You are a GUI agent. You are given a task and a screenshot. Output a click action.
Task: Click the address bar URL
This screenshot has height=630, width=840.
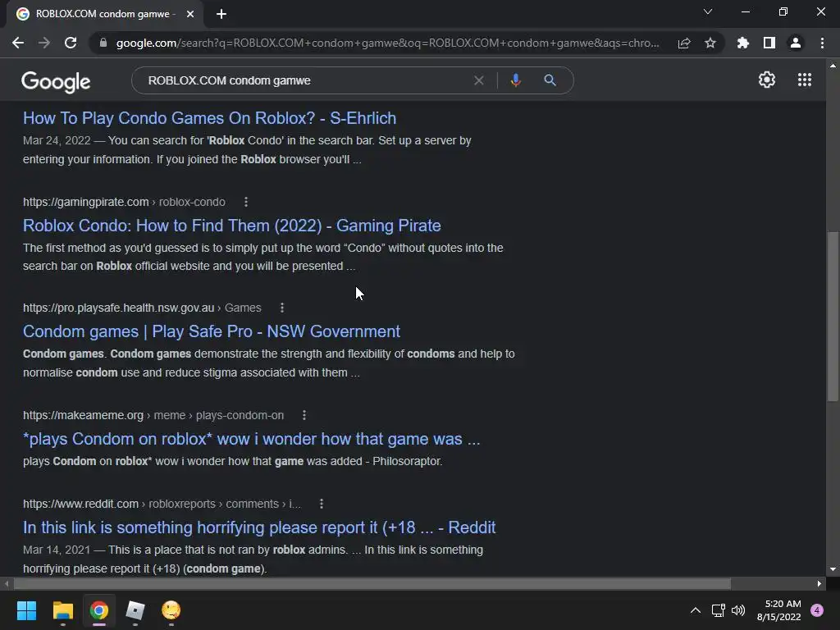tap(387, 43)
